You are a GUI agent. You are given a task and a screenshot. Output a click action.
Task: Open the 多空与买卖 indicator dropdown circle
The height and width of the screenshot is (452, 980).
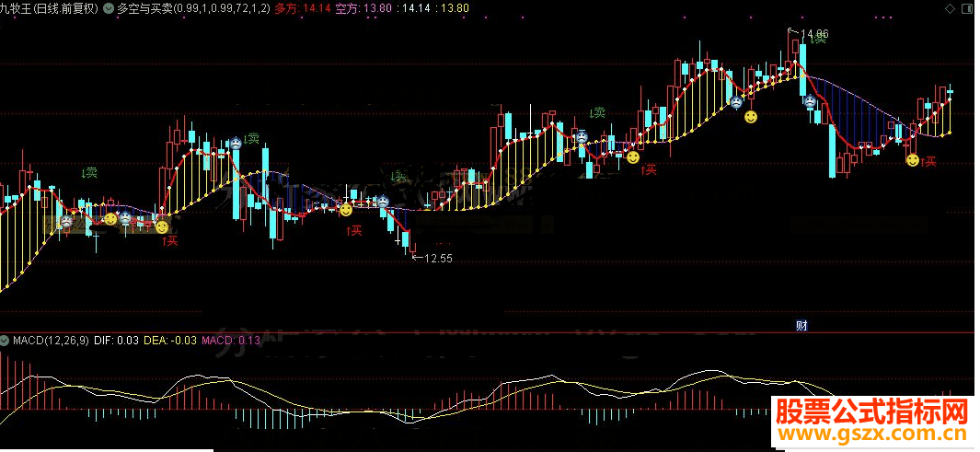(108, 9)
